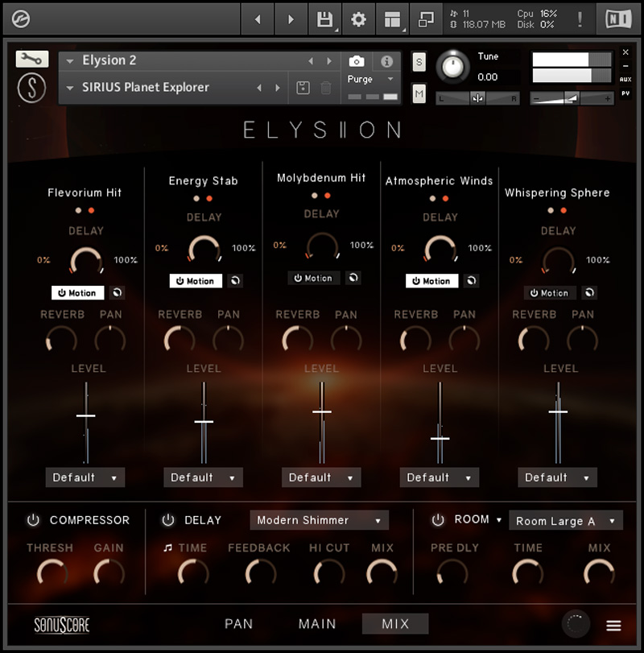
Task: Open the Purge dropdown menu
Action: (x=370, y=79)
